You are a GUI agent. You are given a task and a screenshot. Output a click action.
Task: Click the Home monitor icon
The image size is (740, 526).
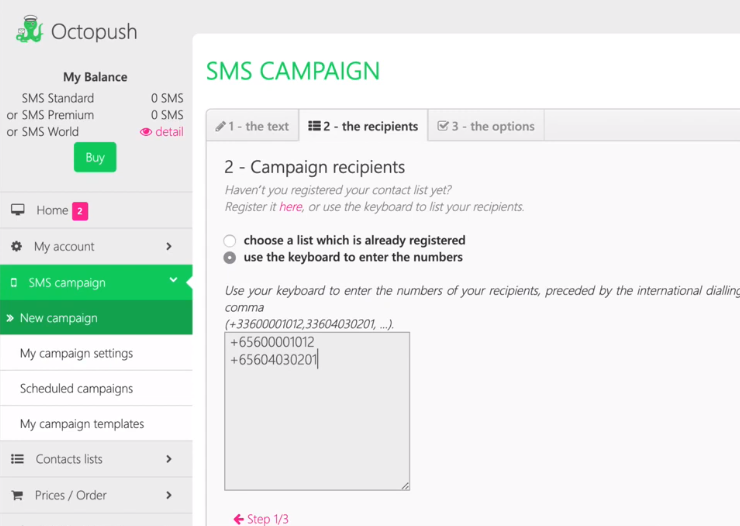tap(18, 210)
